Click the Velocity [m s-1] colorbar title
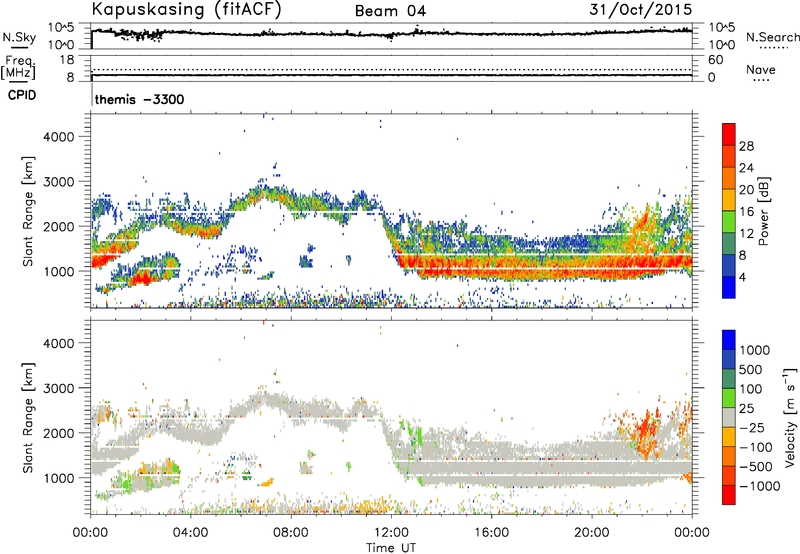Viewport: 800px width, 554px height. pos(790,417)
